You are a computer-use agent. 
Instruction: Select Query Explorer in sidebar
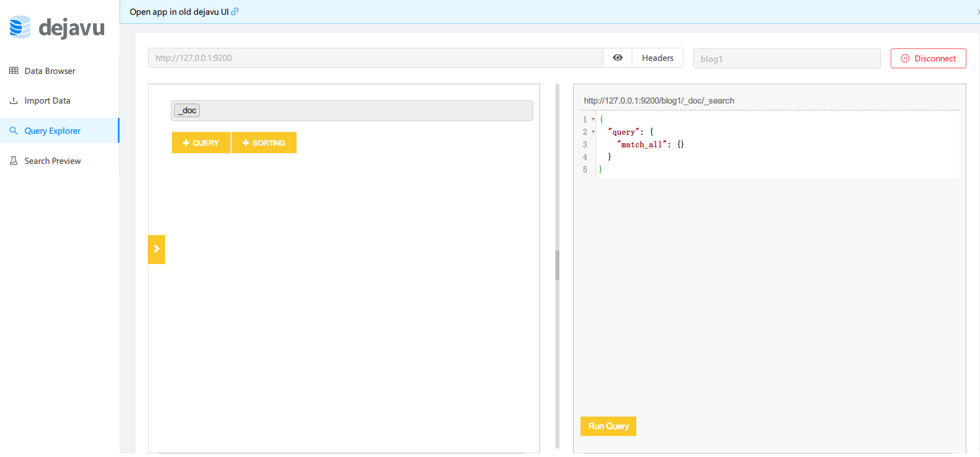coord(59,131)
